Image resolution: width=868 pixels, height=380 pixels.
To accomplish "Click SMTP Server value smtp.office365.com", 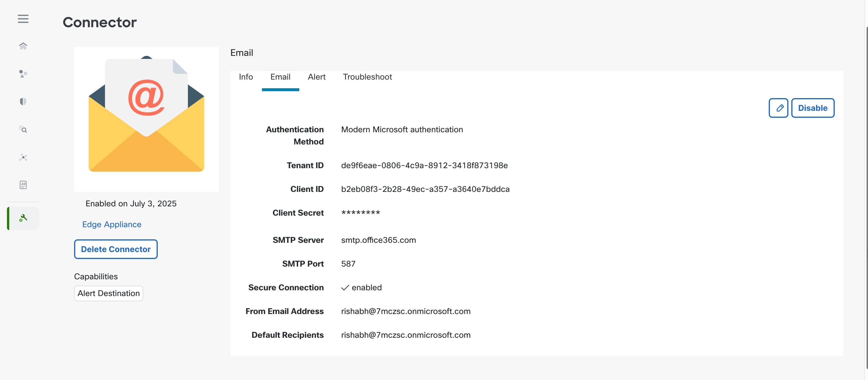I will 378,240.
